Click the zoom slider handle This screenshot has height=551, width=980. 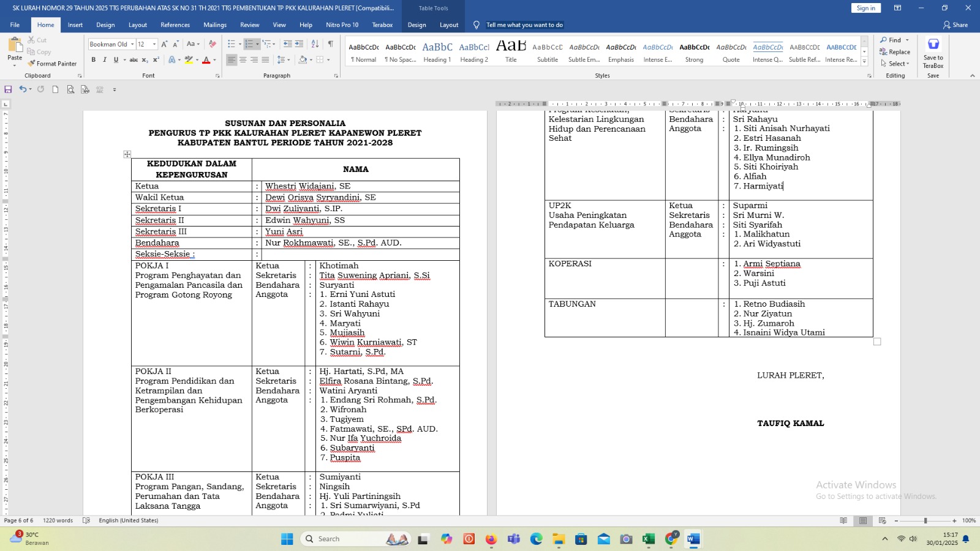925,520
